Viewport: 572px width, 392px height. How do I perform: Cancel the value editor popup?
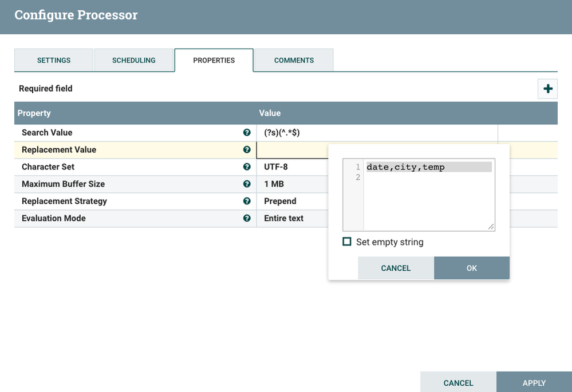click(396, 268)
